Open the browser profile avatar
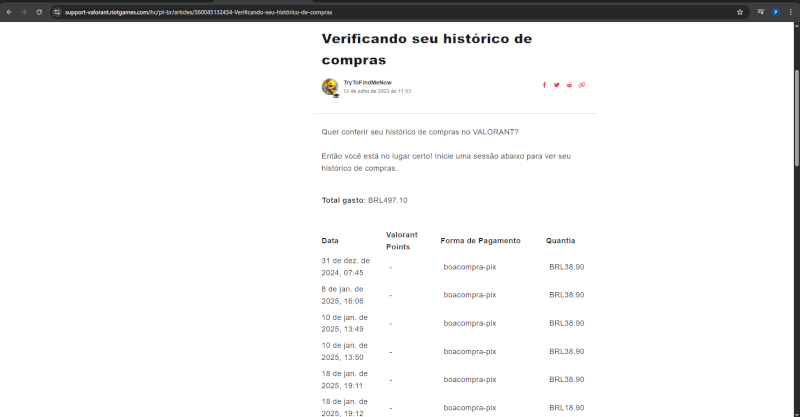 coord(776,12)
